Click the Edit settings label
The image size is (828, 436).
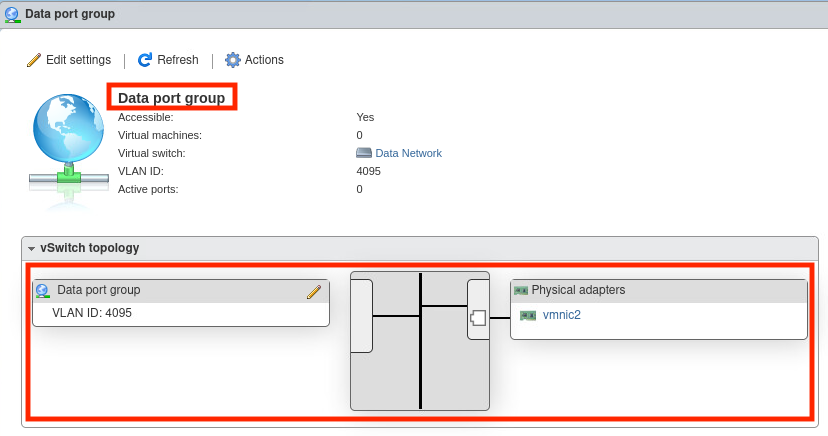pos(78,60)
